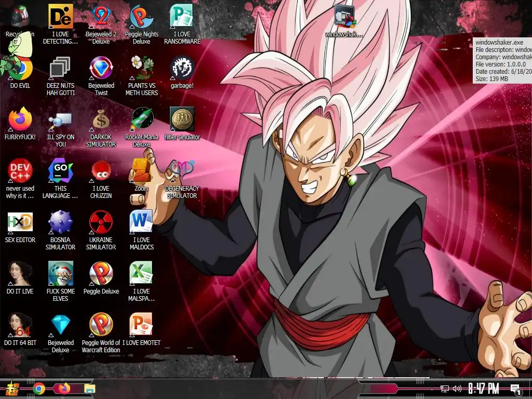The image size is (532, 399).
Task: Open File Explorer from the taskbar
Action: point(89,389)
